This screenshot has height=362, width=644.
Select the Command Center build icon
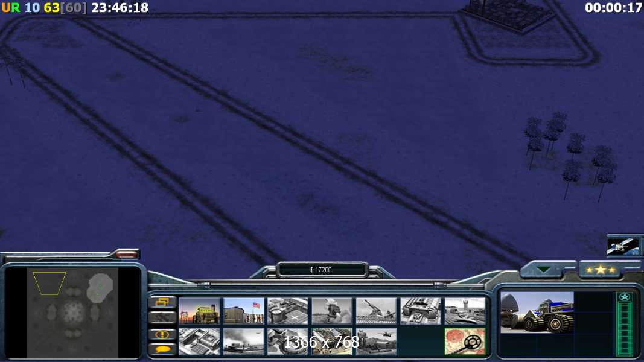point(333,341)
